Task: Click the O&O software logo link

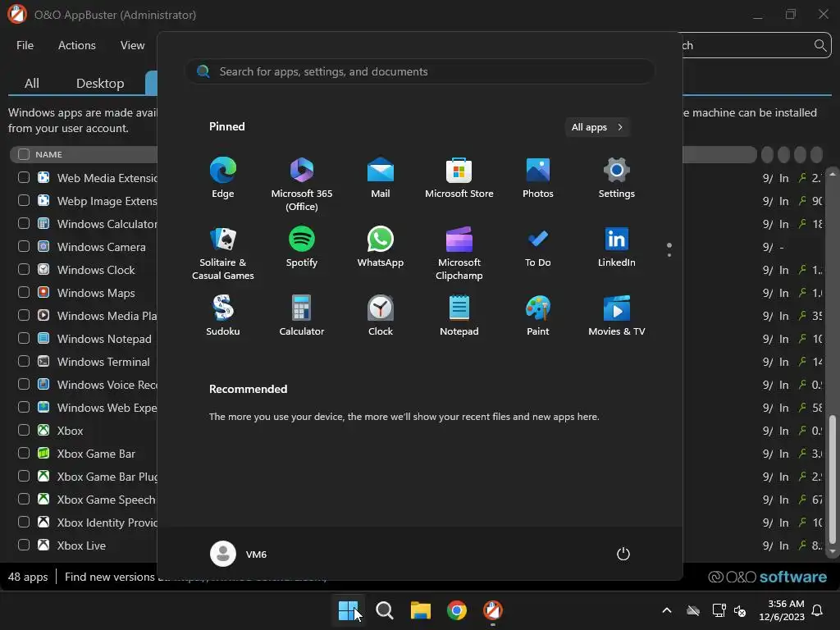Action: point(768,577)
